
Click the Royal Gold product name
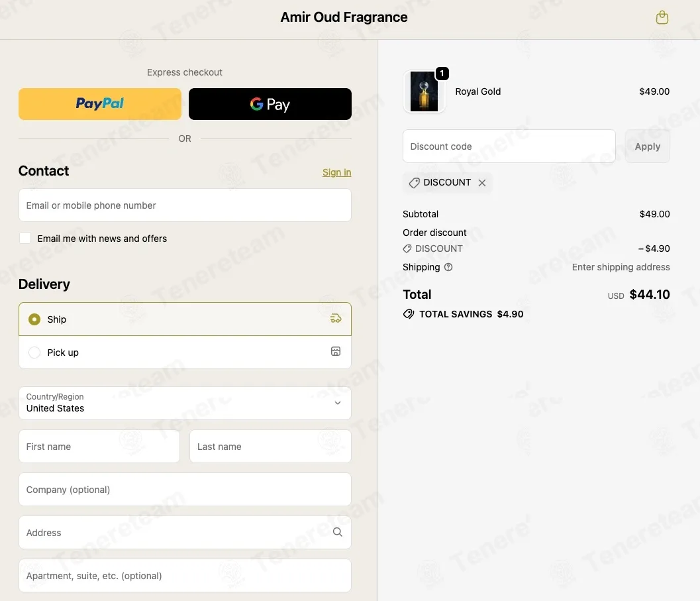477,91
